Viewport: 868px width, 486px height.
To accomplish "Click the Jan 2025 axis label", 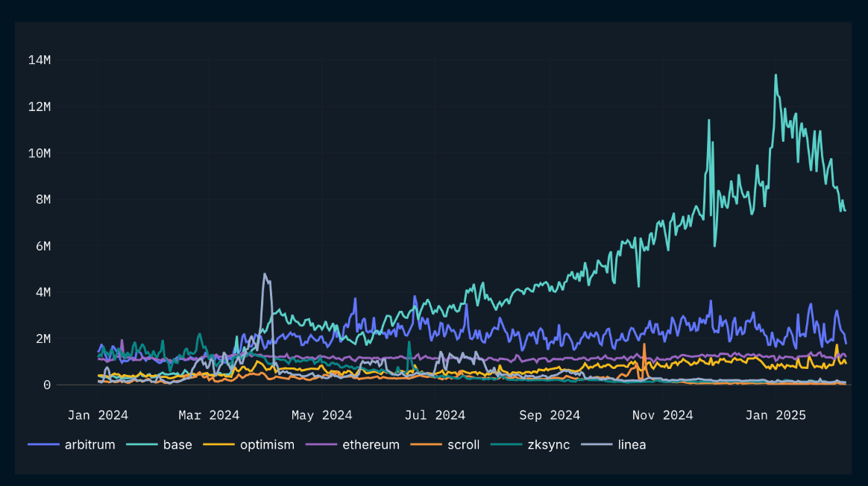I will click(x=776, y=414).
